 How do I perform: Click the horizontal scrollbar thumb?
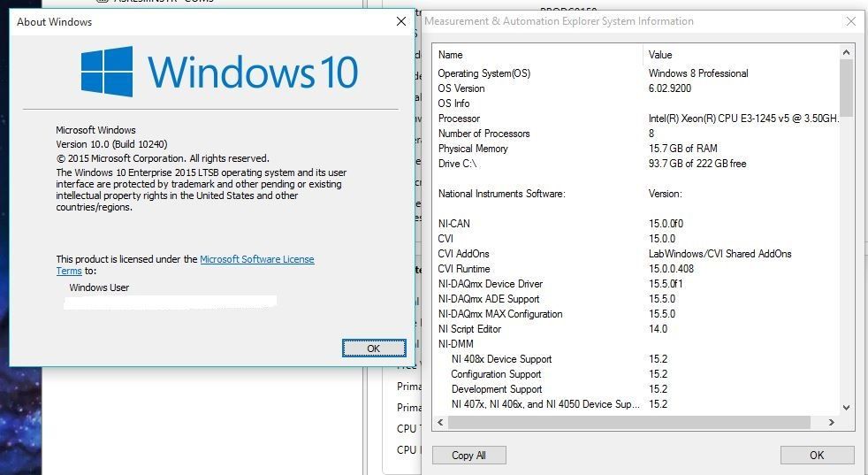(629, 422)
